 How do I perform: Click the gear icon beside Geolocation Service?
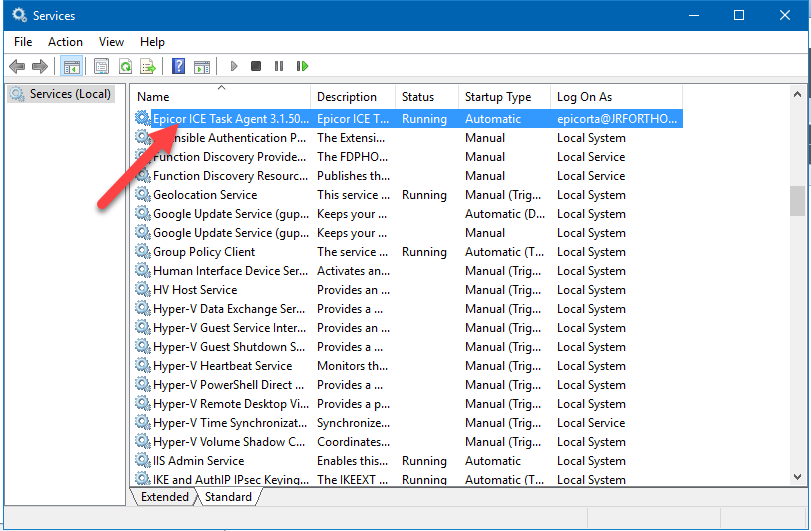click(143, 194)
